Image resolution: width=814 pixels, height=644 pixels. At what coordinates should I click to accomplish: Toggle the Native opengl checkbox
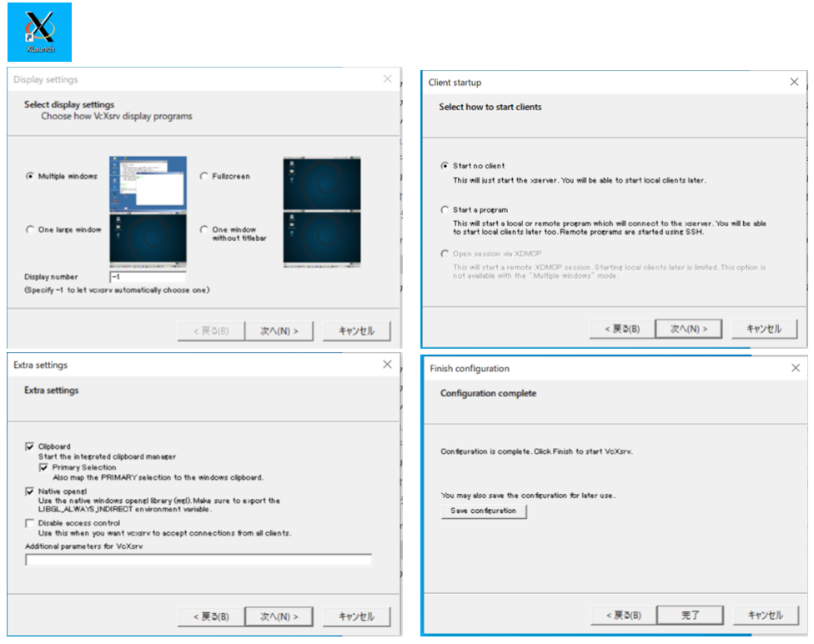tap(31, 492)
